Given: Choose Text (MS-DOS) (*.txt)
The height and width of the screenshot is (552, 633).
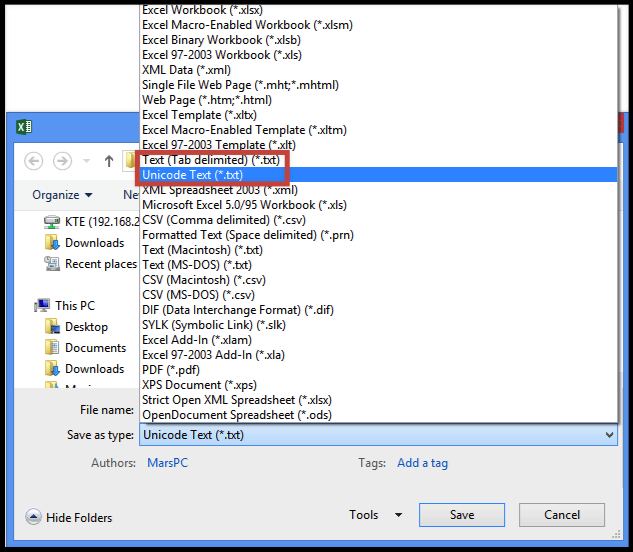Looking at the screenshot, I should [379, 265].
